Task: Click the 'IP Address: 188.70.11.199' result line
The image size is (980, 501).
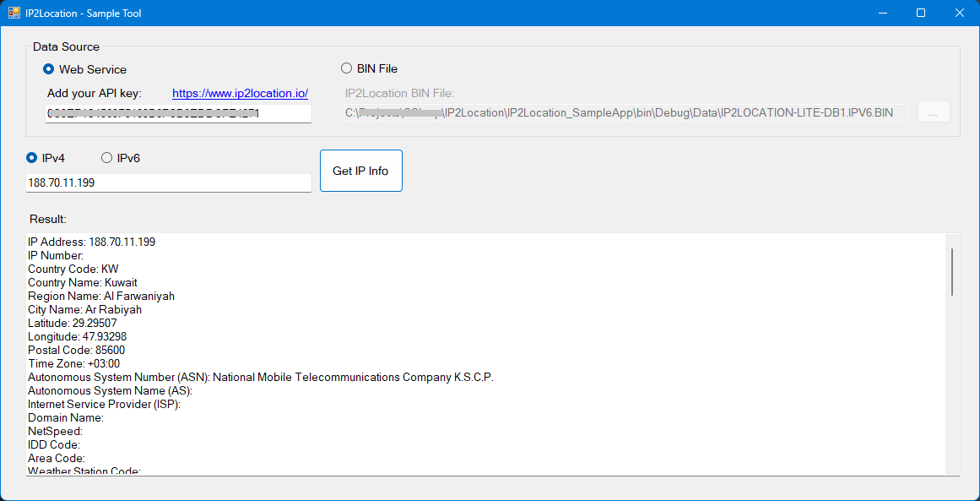Action: point(92,242)
